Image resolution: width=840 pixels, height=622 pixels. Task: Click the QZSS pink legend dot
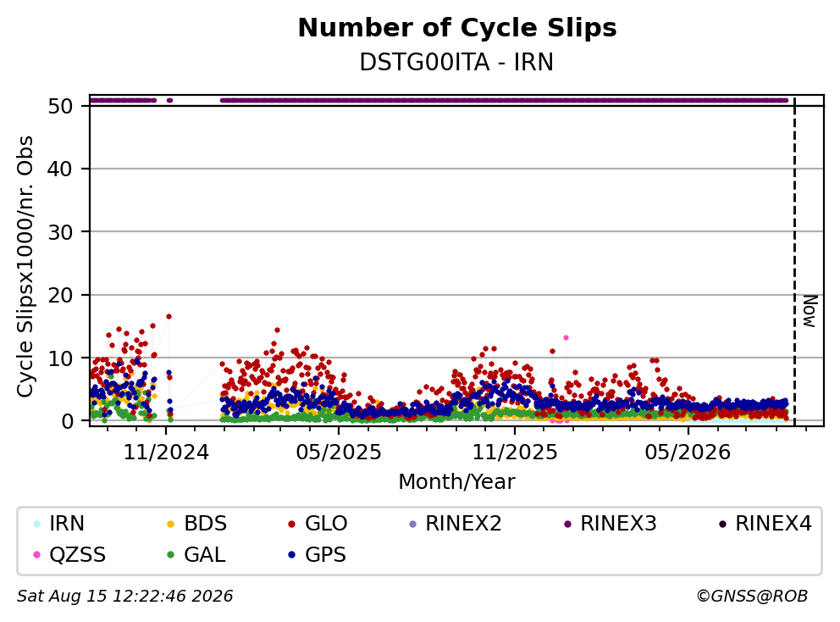(x=36, y=555)
